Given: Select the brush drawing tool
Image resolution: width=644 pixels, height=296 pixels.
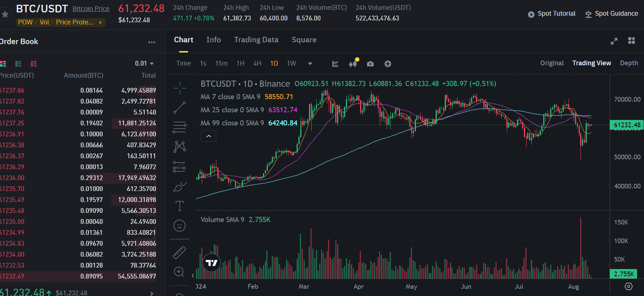Looking at the screenshot, I should (x=180, y=186).
